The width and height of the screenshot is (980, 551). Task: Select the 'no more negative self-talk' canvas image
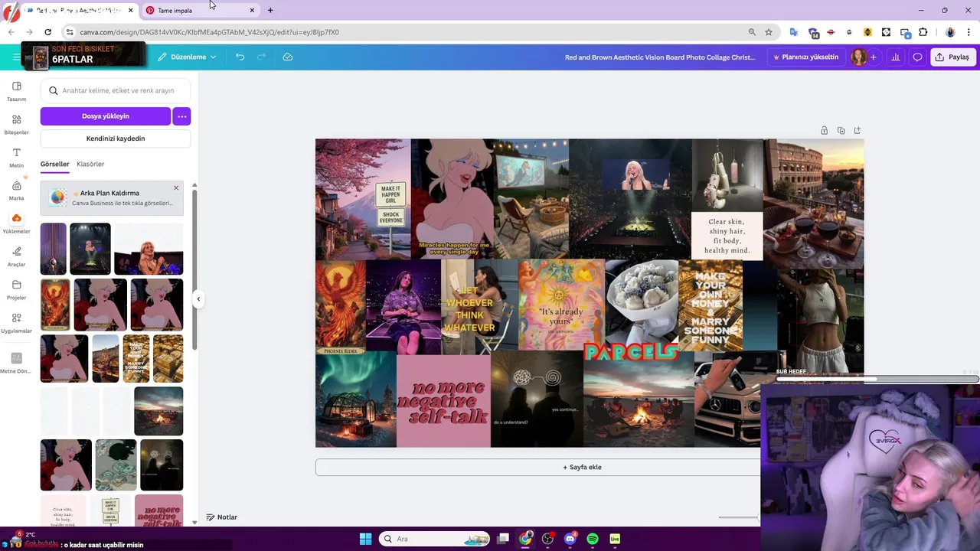443,402
